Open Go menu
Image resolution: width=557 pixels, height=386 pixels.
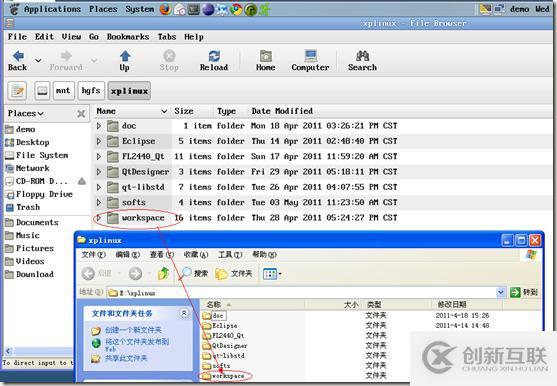coord(94,37)
